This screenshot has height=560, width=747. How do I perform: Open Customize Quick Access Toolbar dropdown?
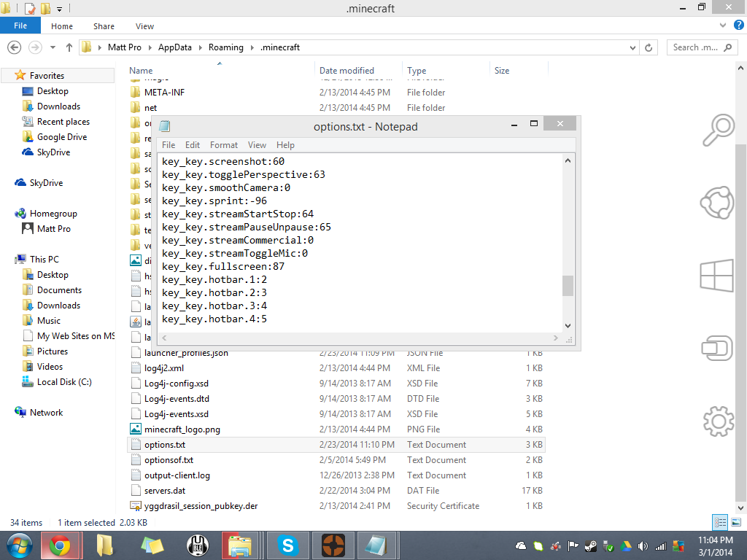(x=60, y=9)
